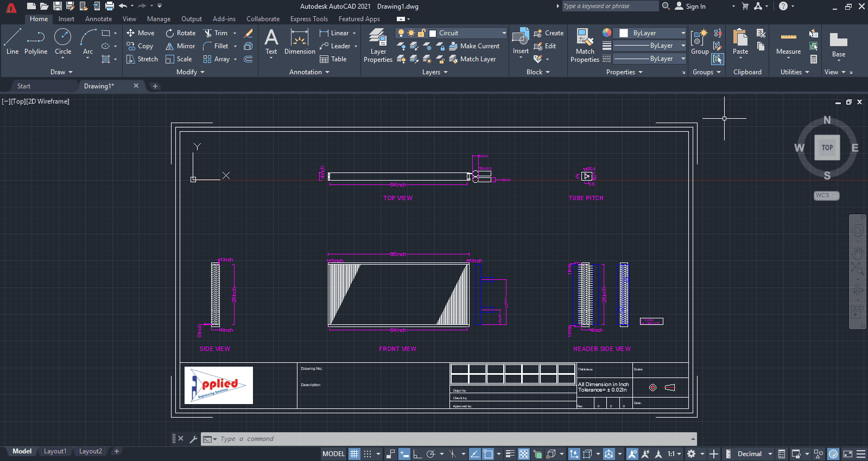Expand the Modify panel
The image size is (868, 461).
pos(191,72)
